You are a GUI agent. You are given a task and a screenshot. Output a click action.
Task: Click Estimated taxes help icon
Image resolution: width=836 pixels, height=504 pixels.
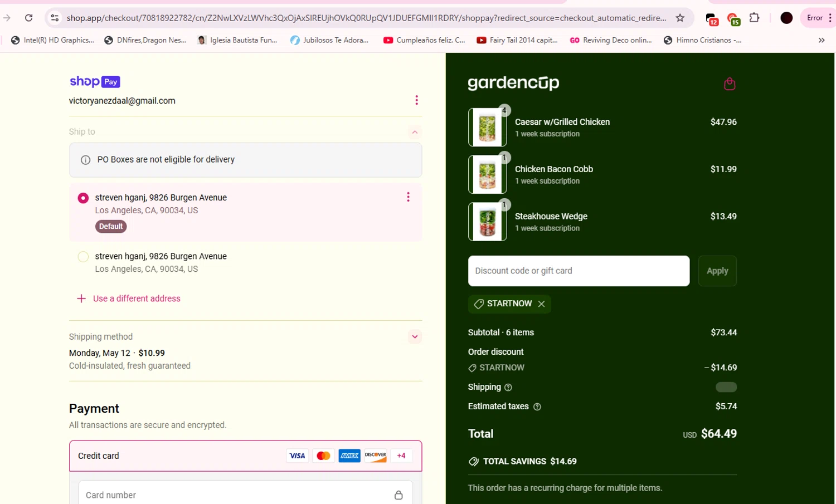tap(537, 407)
